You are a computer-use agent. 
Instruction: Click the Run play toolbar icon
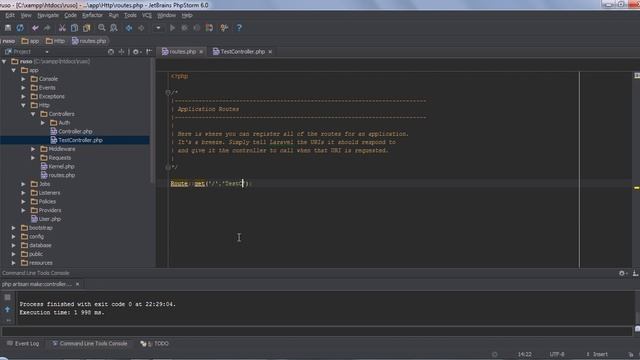pos(172,28)
